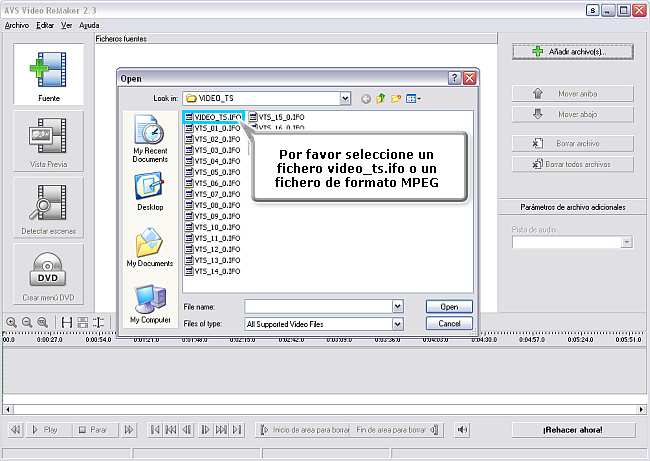Viewport: 650px width, 461px height.
Task: Jump to next scene on playback bar
Action: point(129,430)
